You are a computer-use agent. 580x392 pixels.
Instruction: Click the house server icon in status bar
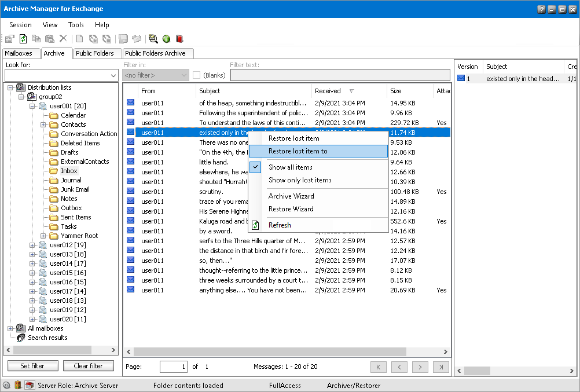[29, 385]
